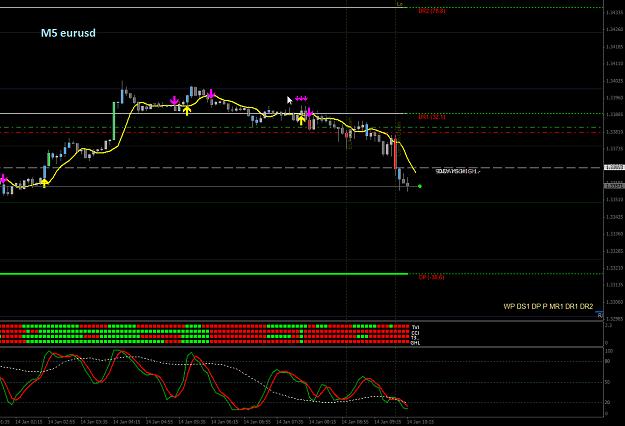Click the three small magenta arrows cluster

click(301, 98)
